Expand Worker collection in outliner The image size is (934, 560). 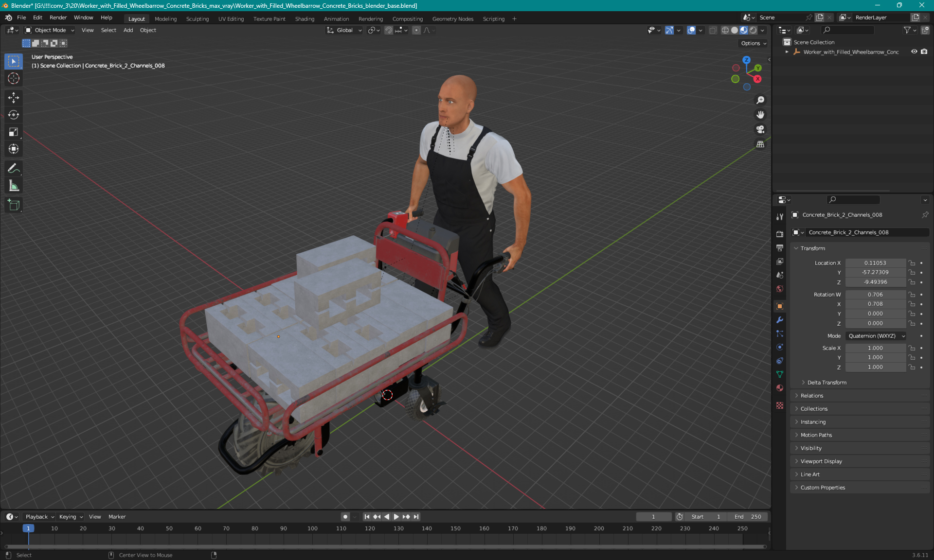click(787, 52)
